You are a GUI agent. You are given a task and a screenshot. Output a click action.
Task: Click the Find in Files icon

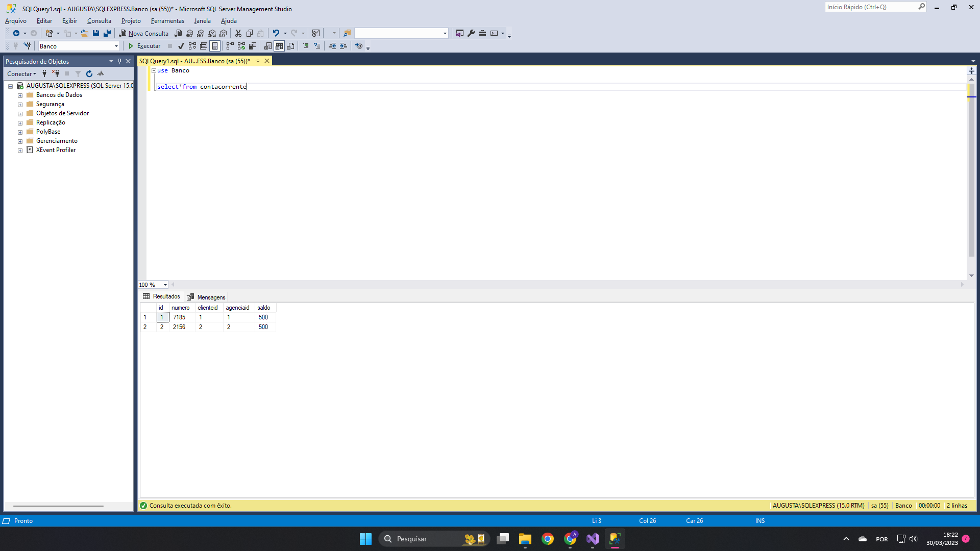[x=347, y=33]
